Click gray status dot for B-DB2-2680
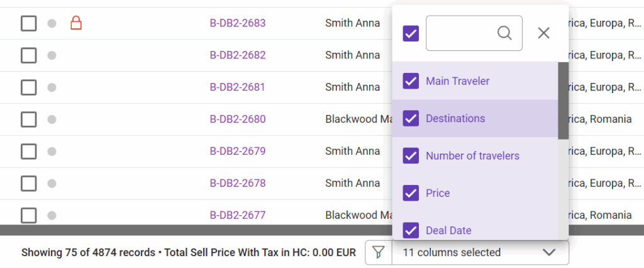644x268 pixels. (x=52, y=119)
